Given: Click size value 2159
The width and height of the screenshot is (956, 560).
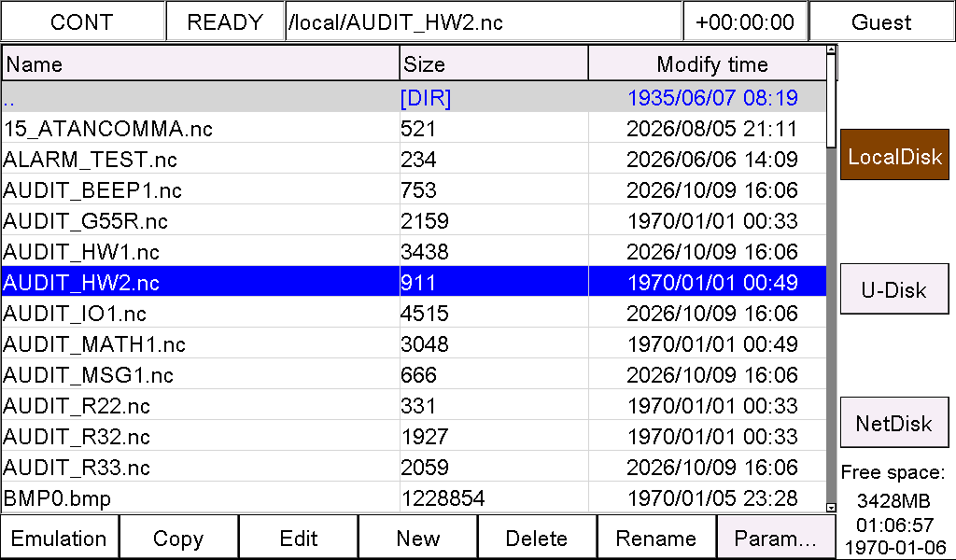Looking at the screenshot, I should tap(425, 221).
